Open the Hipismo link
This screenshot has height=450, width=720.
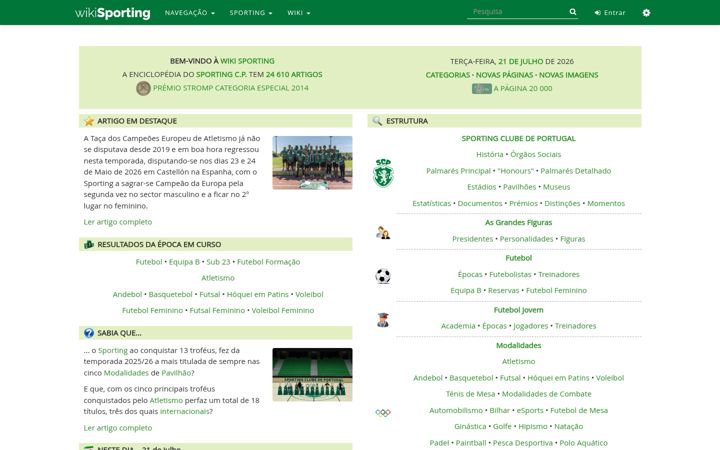(x=533, y=427)
